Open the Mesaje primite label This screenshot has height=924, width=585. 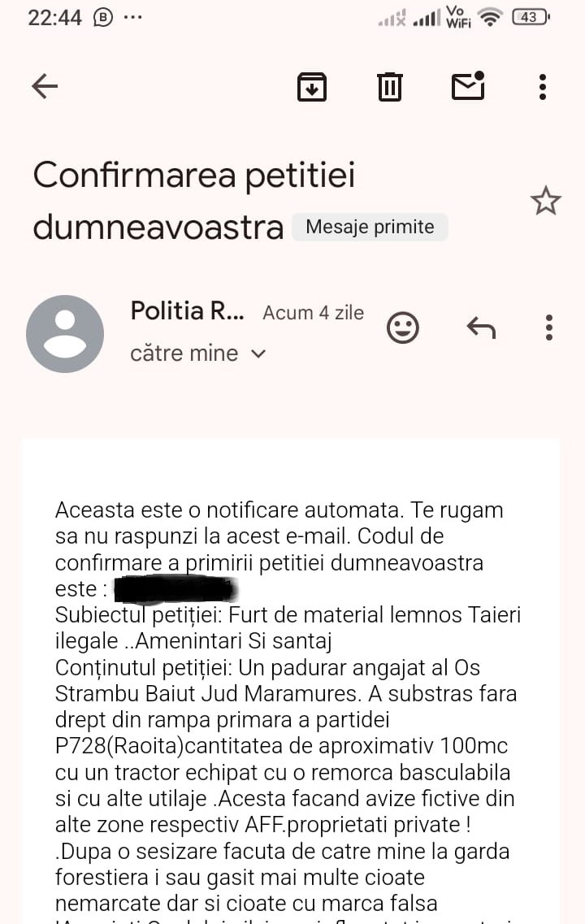pyautogui.click(x=370, y=227)
